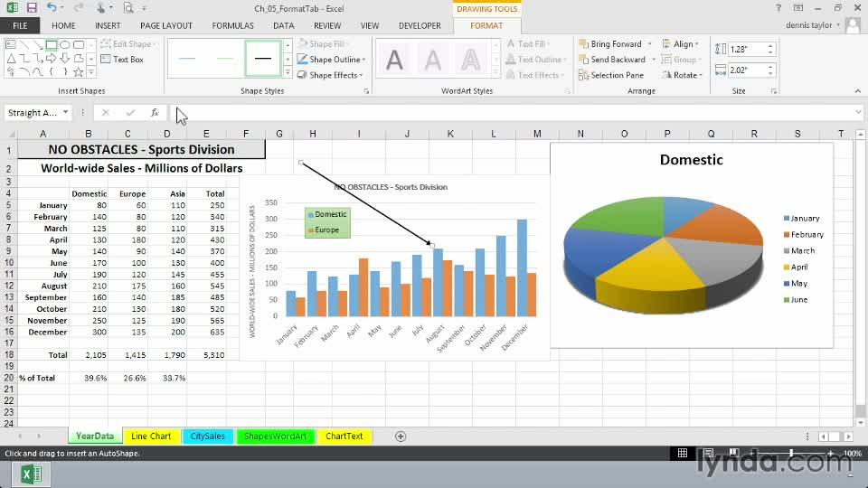Click the shape width field showing 2.02"

point(746,70)
